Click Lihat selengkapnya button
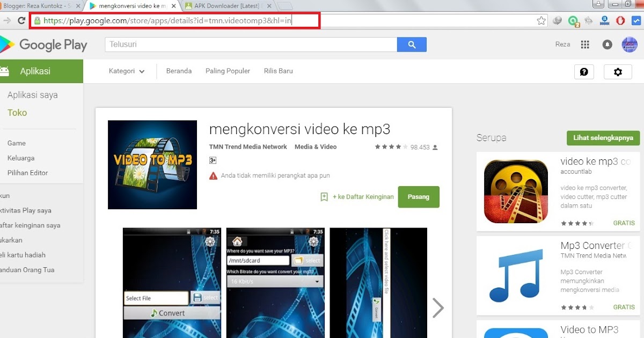The height and width of the screenshot is (338, 644). coord(603,138)
